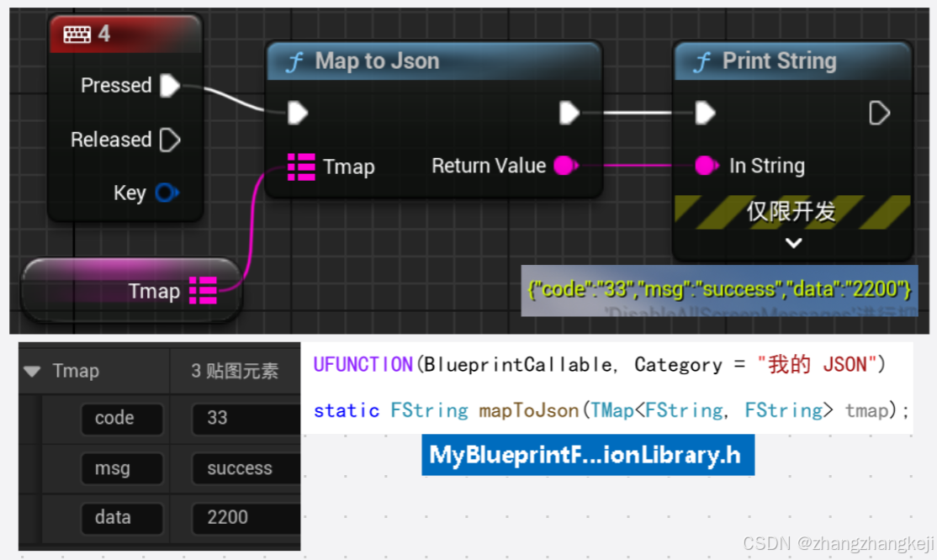Click the Return Value output pin
This screenshot has width=937, height=560.
tap(565, 166)
